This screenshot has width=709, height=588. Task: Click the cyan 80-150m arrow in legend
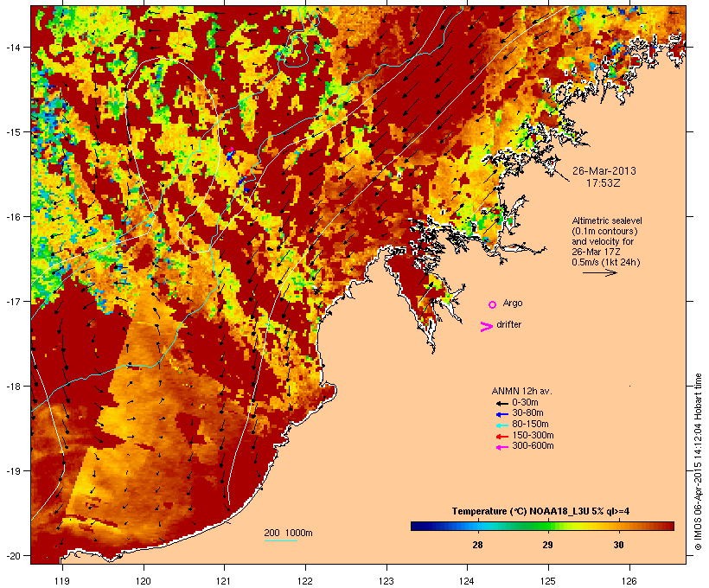[501, 425]
